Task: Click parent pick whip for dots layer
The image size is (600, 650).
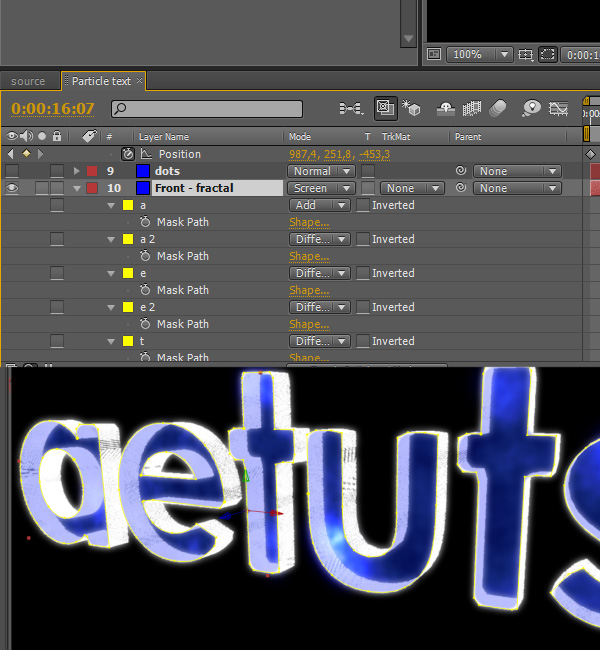Action: click(461, 170)
